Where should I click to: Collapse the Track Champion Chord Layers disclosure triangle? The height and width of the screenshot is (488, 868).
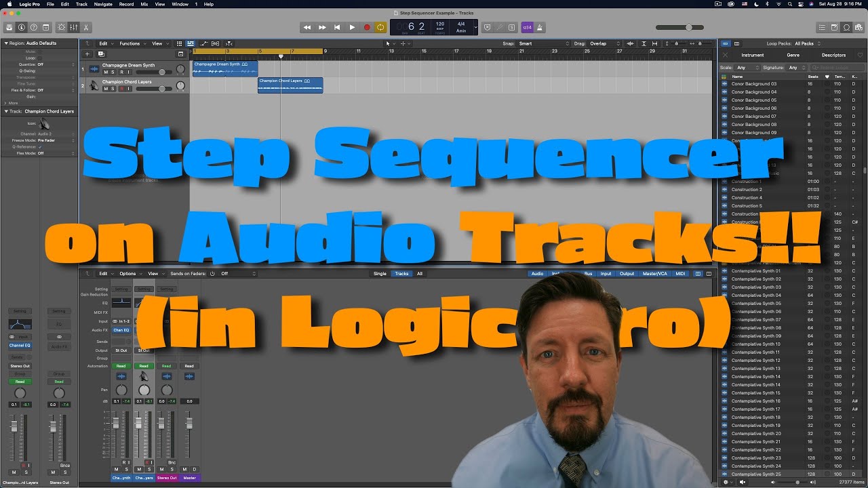click(x=5, y=111)
